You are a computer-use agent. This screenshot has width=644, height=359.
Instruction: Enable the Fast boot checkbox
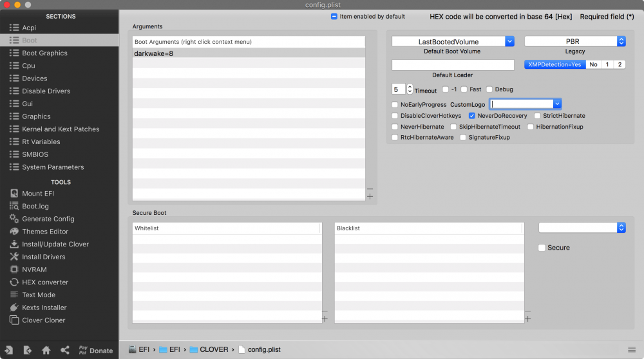point(464,89)
